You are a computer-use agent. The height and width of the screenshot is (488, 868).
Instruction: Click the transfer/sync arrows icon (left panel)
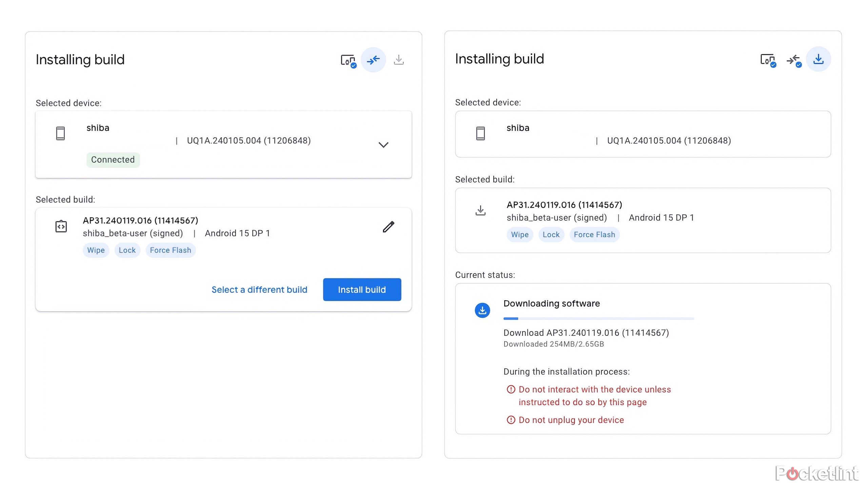373,60
